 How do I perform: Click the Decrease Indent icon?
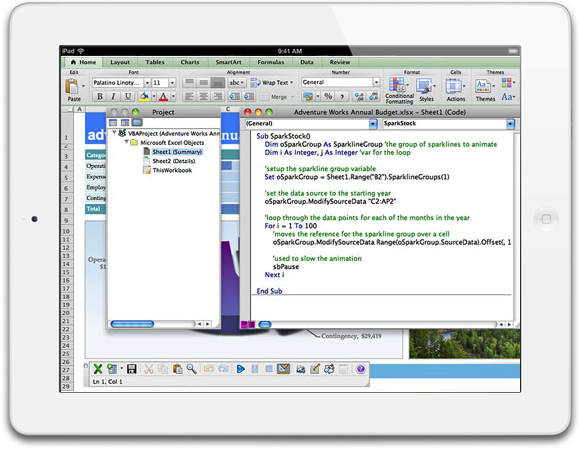click(234, 97)
